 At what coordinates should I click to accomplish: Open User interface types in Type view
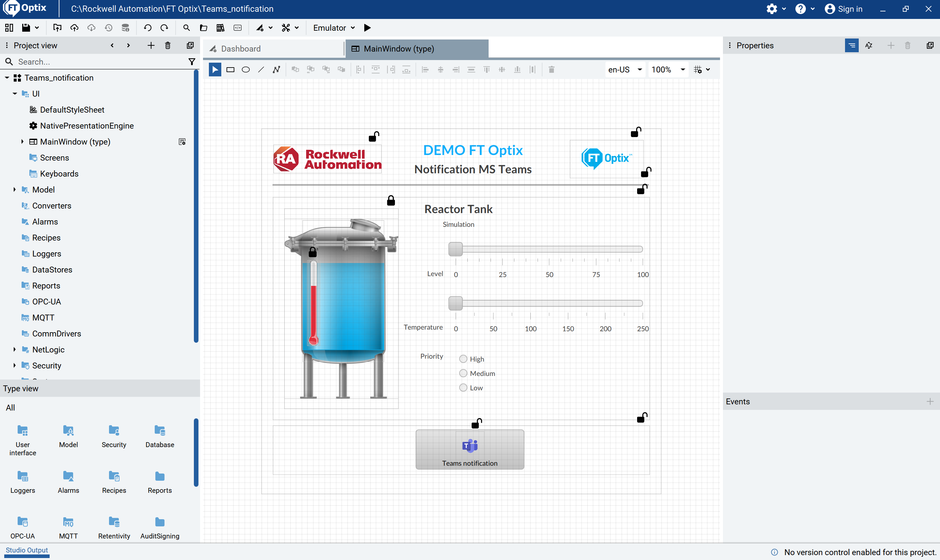23,440
